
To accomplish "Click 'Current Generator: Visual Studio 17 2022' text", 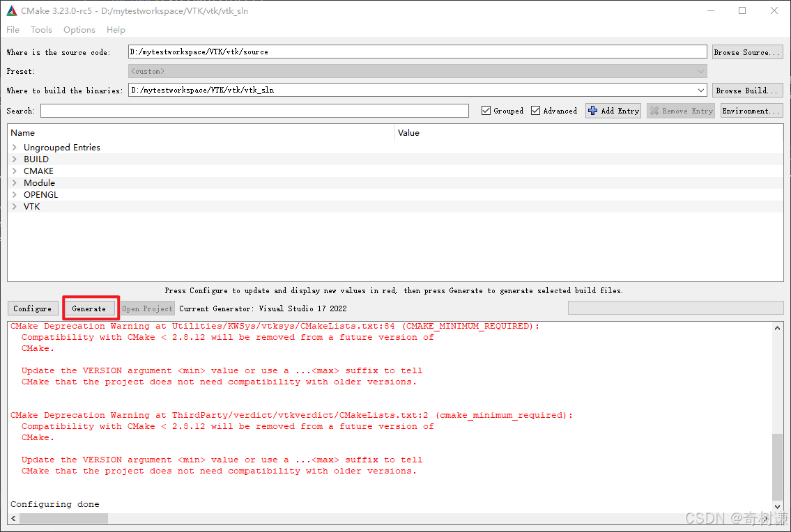I will click(263, 308).
